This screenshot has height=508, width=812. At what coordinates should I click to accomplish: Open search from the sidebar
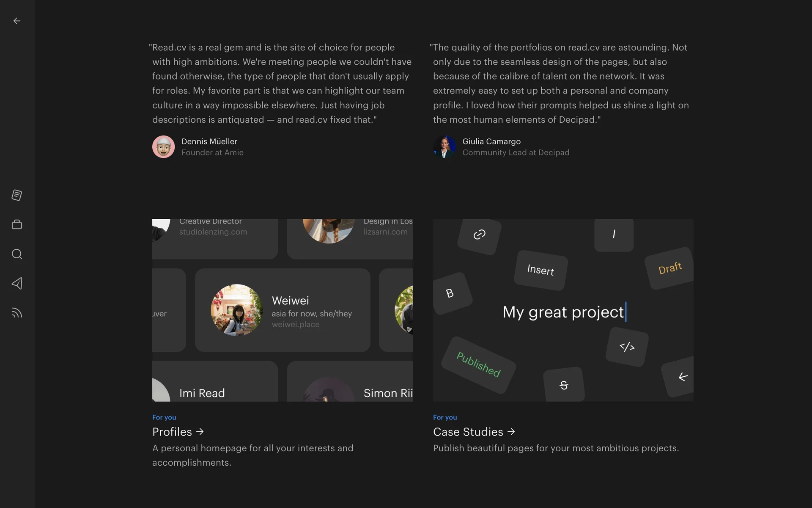[x=17, y=254]
